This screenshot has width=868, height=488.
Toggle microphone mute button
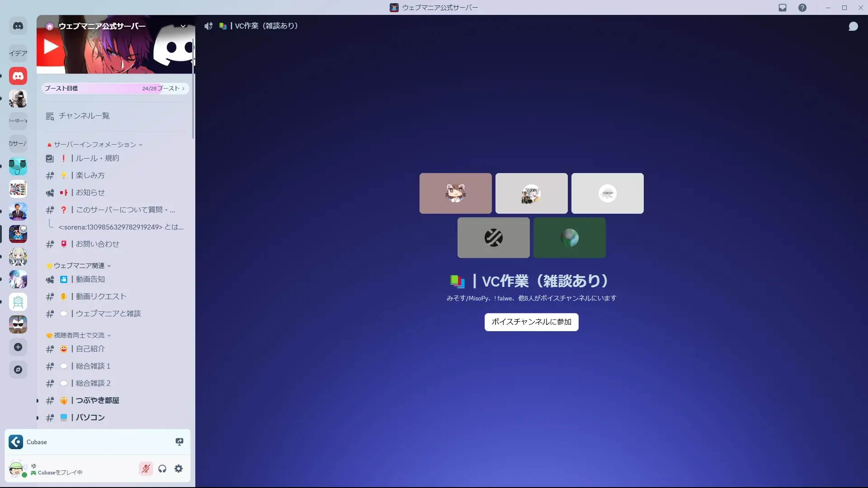pyautogui.click(x=146, y=469)
